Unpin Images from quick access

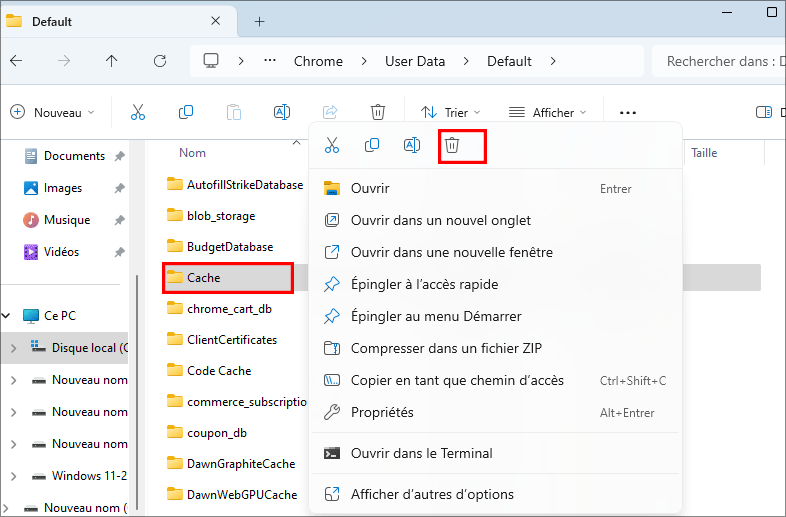pyautogui.click(x=119, y=189)
